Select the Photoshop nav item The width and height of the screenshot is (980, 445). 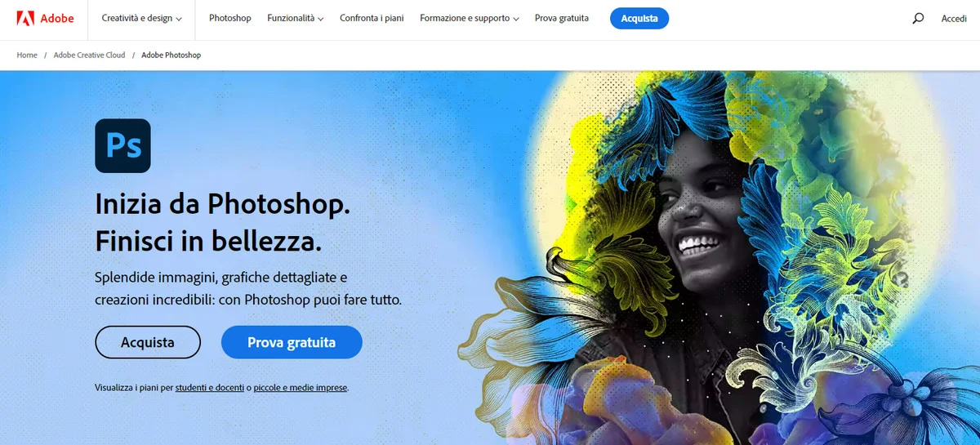click(230, 18)
